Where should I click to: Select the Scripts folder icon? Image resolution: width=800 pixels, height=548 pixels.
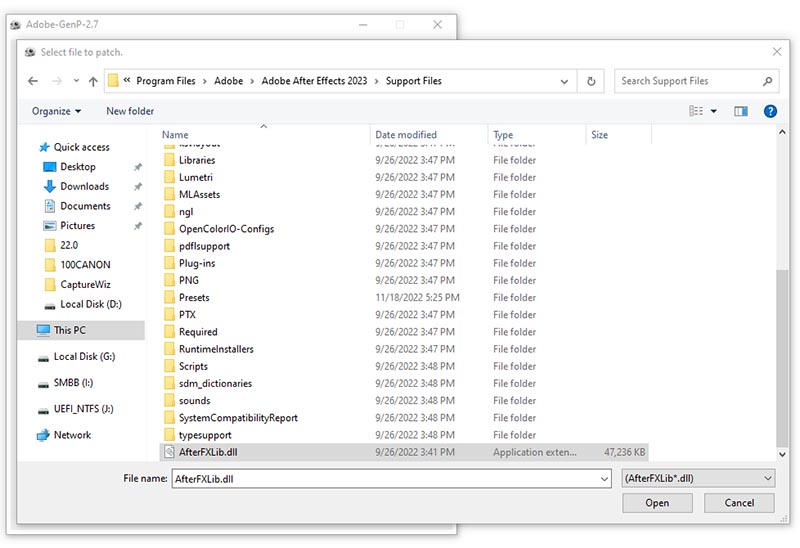(x=170, y=366)
